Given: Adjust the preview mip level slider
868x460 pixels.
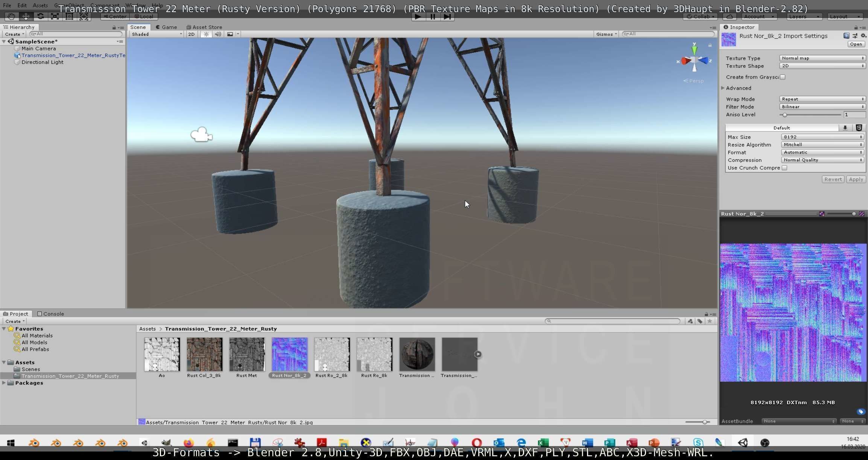Looking at the screenshot, I should click(x=842, y=214).
